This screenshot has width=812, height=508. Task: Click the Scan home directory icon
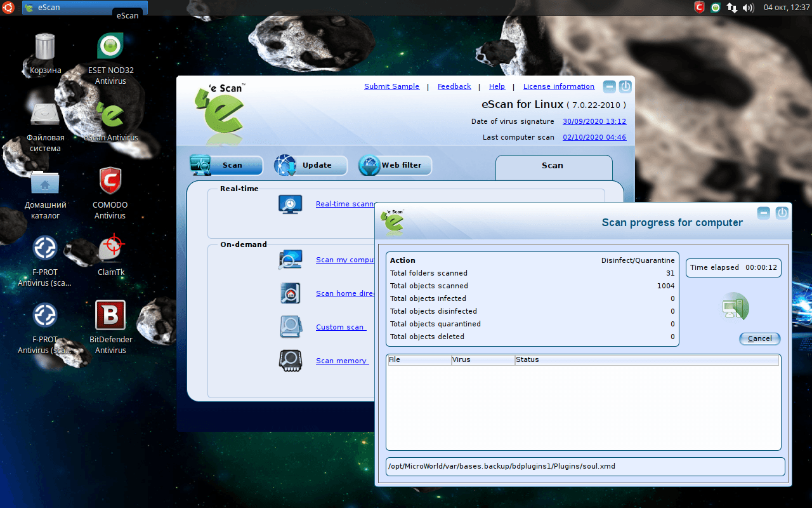pos(291,293)
